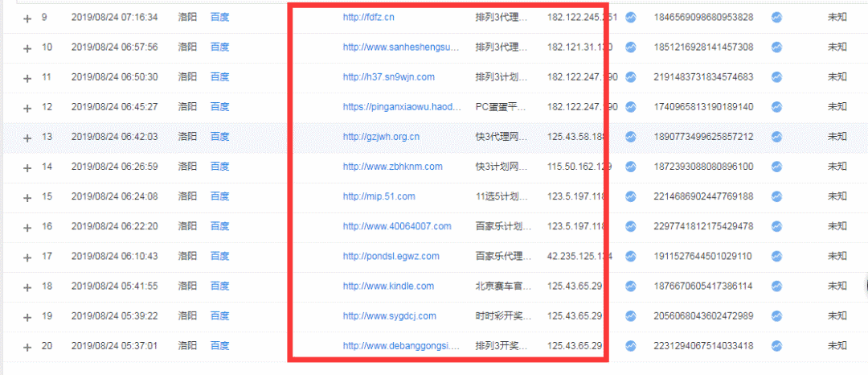Image resolution: width=868 pixels, height=375 pixels.
Task: Click 百度 source on row 20
Action: [219, 346]
